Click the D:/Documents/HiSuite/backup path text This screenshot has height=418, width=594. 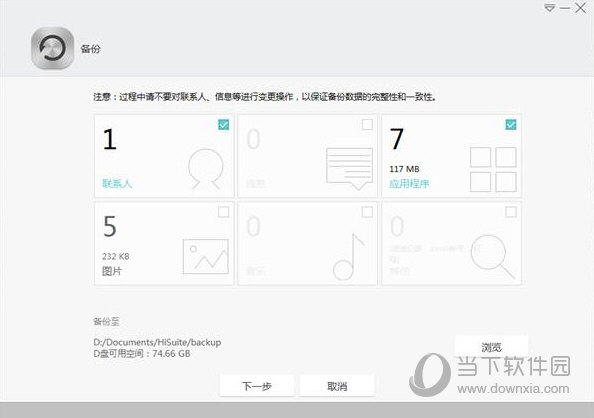(157, 342)
